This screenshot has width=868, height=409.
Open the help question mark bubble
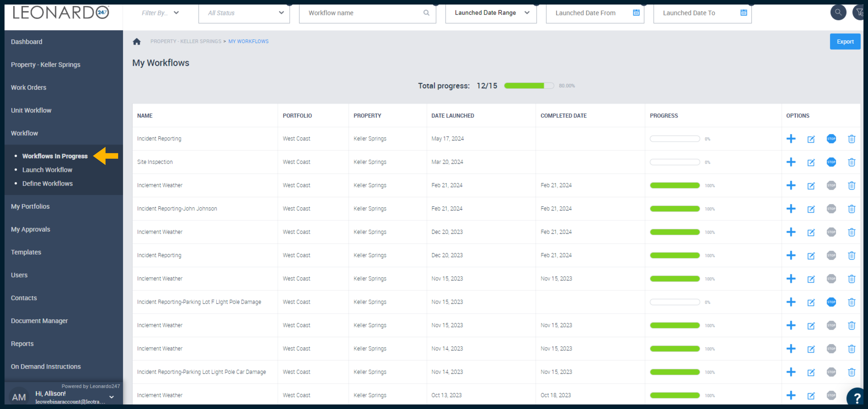(x=856, y=397)
